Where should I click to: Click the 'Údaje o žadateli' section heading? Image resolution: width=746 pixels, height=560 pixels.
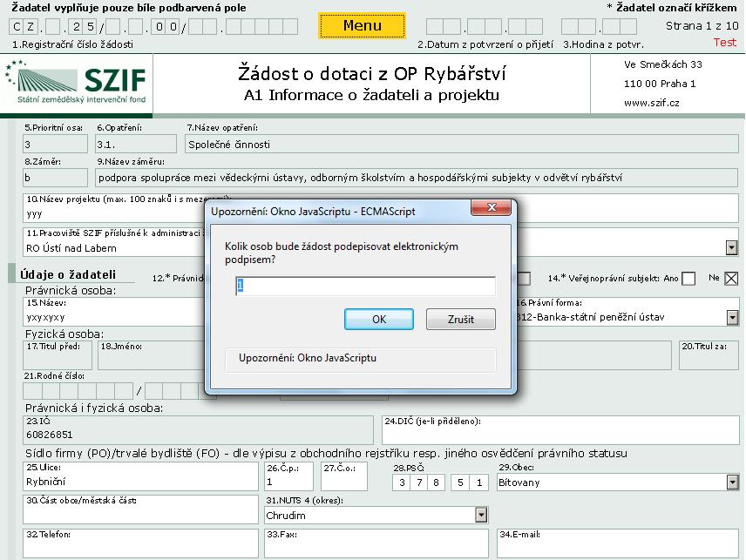(x=68, y=274)
